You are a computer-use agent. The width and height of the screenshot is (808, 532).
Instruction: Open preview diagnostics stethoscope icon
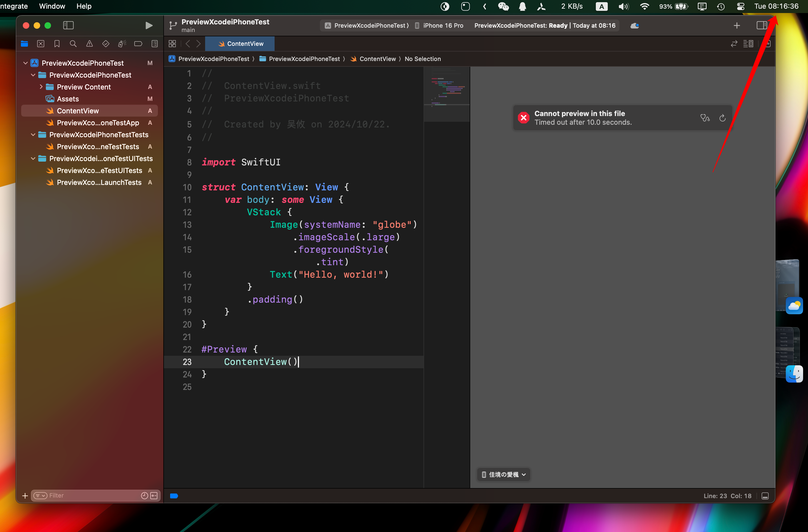click(x=705, y=118)
